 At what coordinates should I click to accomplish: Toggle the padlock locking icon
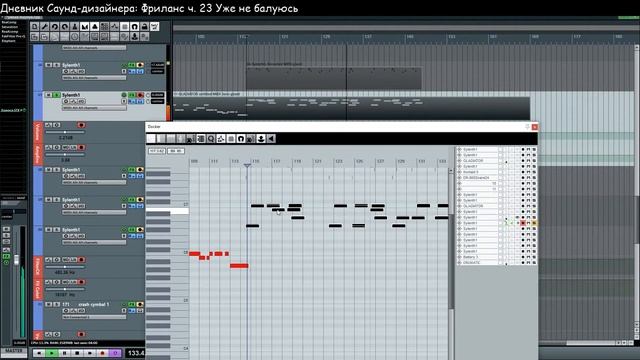pyautogui.click(x=144, y=27)
